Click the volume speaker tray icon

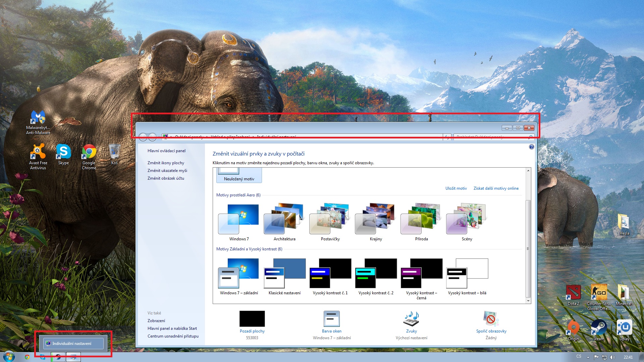point(612,357)
